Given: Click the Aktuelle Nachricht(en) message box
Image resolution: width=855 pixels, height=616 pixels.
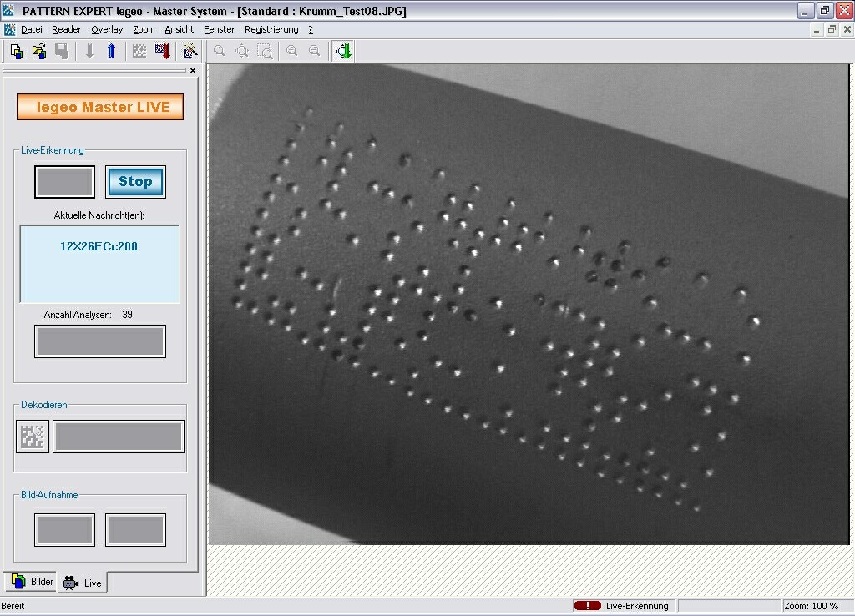Looking at the screenshot, I should pos(100,264).
